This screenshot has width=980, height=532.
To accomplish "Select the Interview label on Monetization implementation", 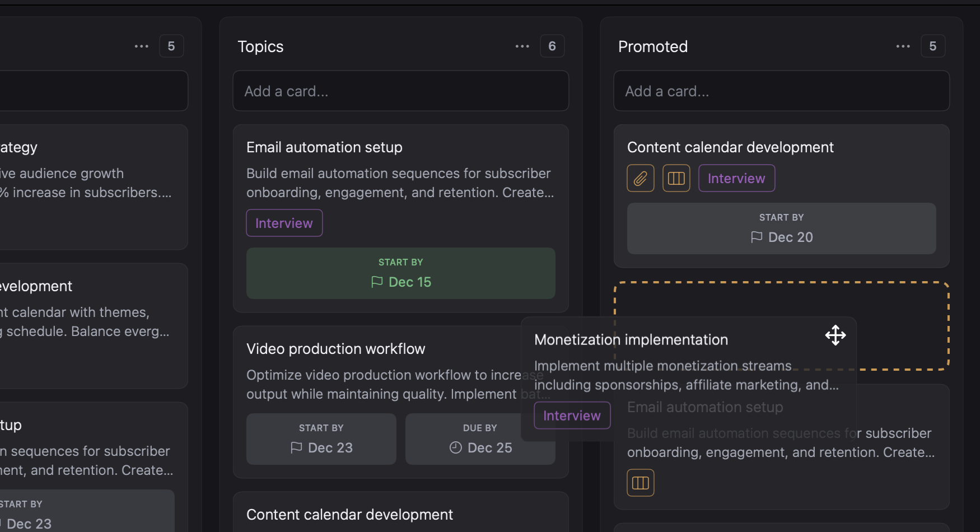I will [x=571, y=416].
